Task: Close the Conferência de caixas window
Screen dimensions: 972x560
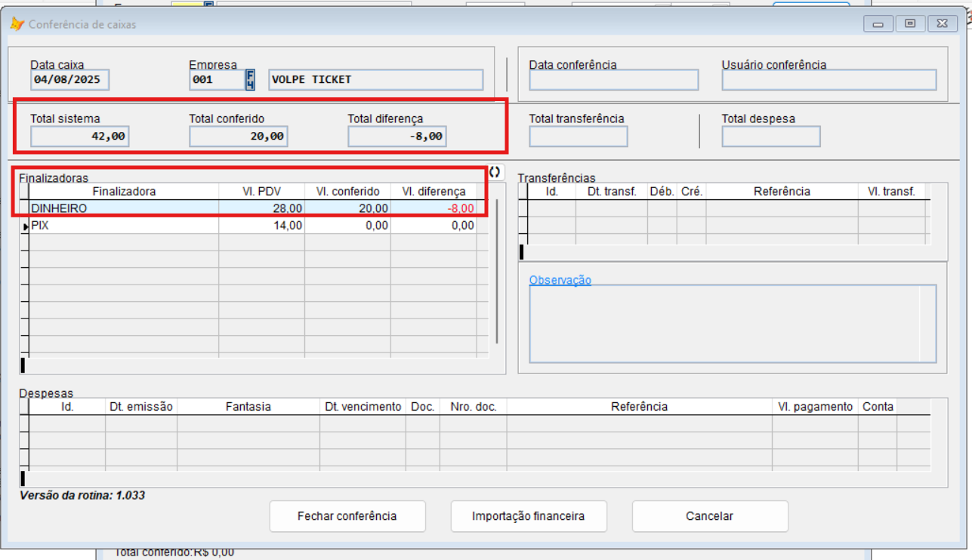Action: tap(942, 23)
